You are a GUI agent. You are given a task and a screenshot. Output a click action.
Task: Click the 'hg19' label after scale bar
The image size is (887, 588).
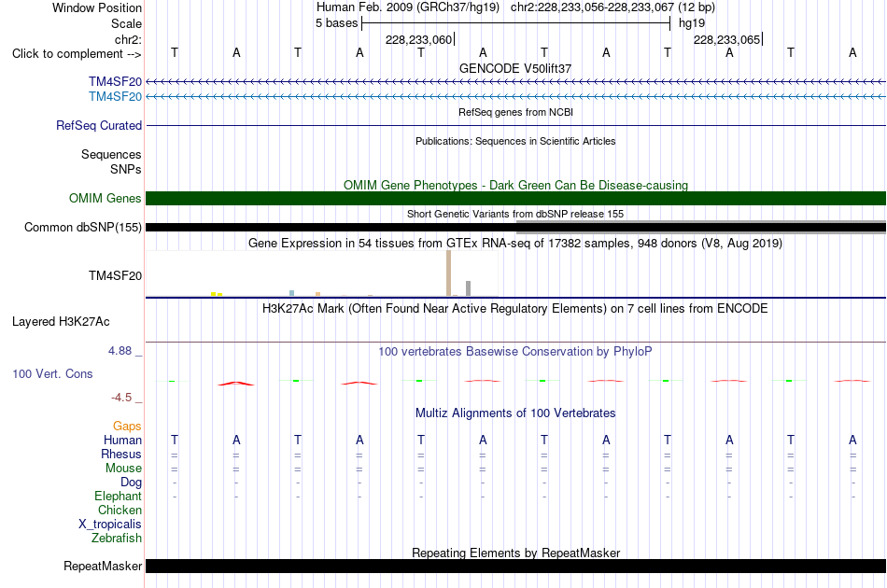[x=692, y=23]
